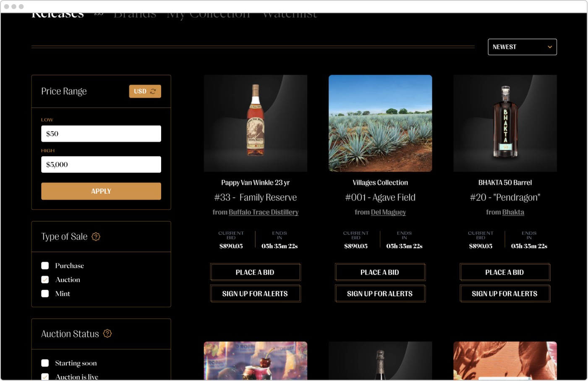
Task: Select the '#20 - "Pendragon"' title
Action: (x=505, y=197)
